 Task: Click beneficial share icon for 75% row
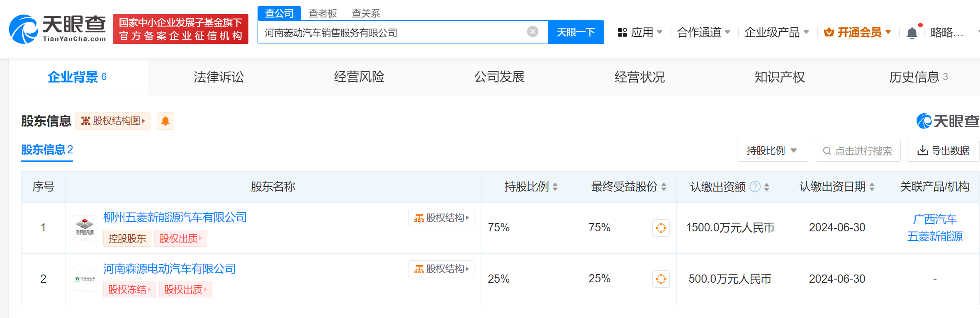[x=661, y=228]
